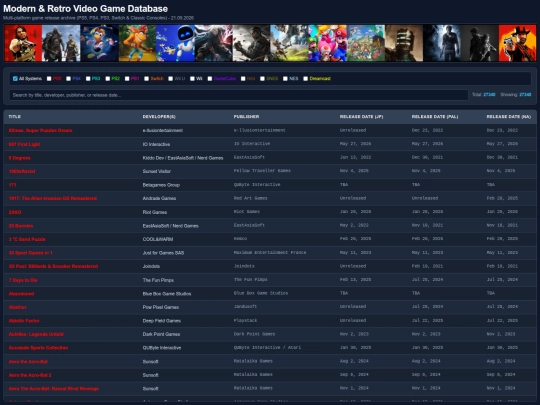Select the Playstack publisher cell
Viewport: 540px width, 405px height.
[245, 320]
